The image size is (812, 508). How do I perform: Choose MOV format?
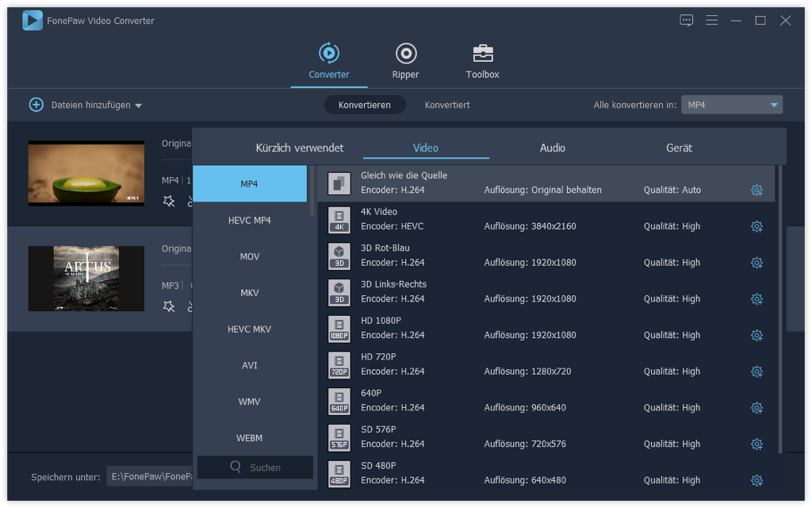click(x=250, y=256)
